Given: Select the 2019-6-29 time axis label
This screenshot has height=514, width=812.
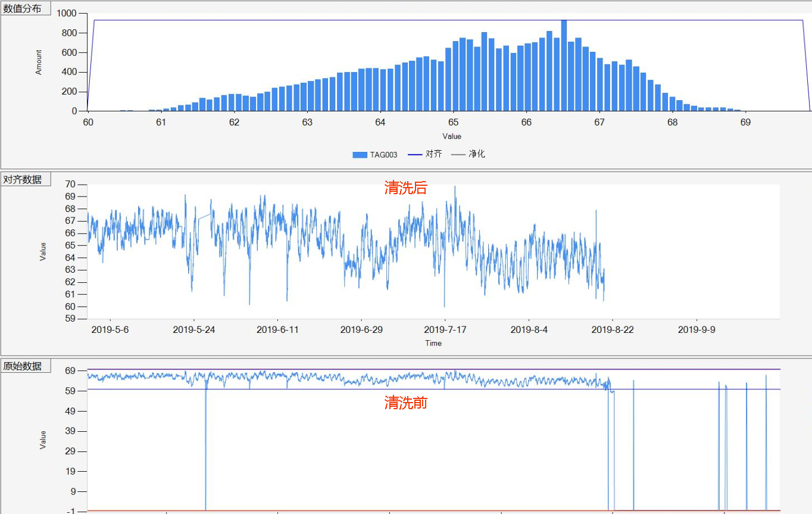Looking at the screenshot, I should click(361, 329).
